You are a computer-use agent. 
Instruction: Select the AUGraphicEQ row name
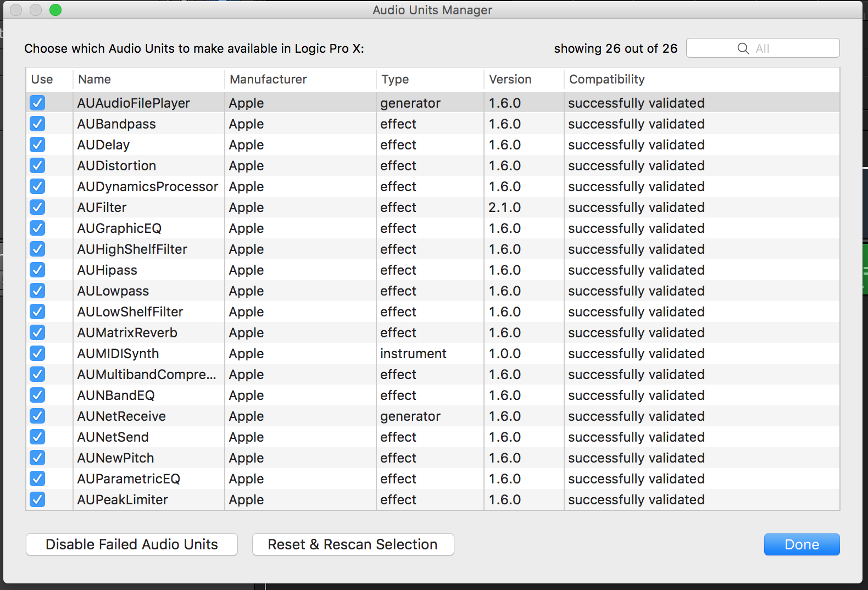119,229
